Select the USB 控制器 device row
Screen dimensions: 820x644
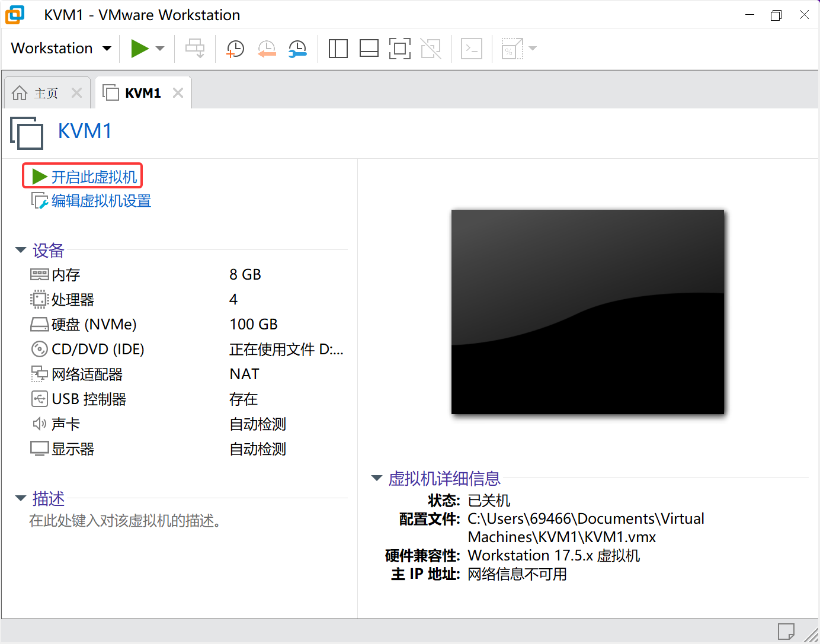(x=188, y=399)
